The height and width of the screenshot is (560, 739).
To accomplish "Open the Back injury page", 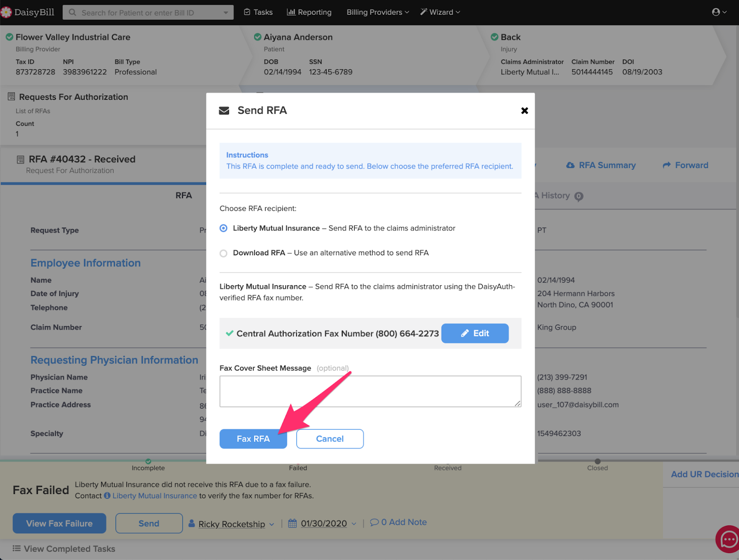I will point(510,37).
